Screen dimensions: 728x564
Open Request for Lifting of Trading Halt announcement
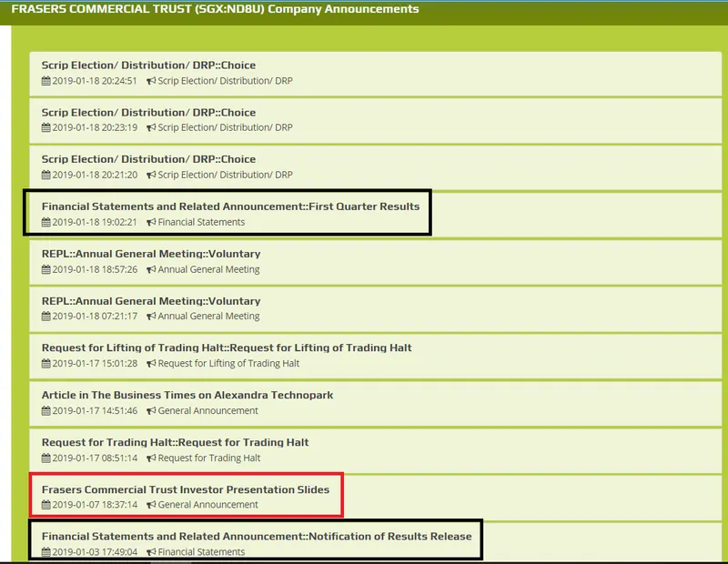click(x=227, y=347)
